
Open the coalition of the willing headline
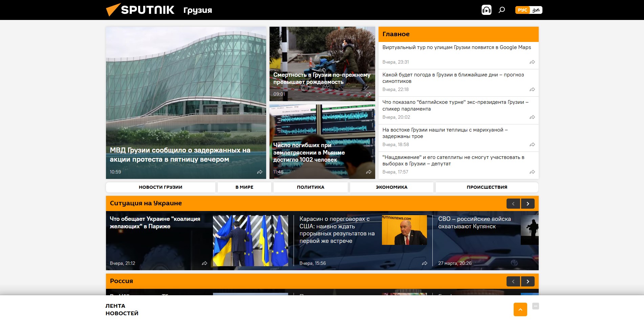155,223
